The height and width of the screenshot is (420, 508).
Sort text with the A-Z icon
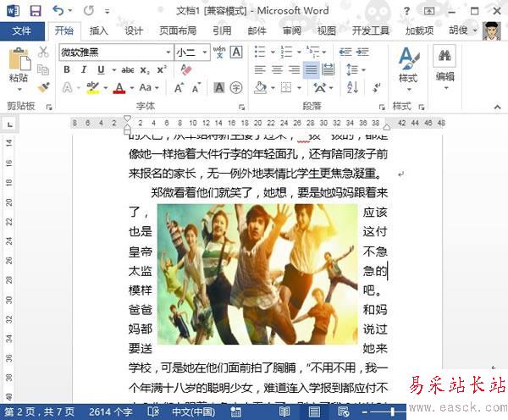click(x=352, y=87)
